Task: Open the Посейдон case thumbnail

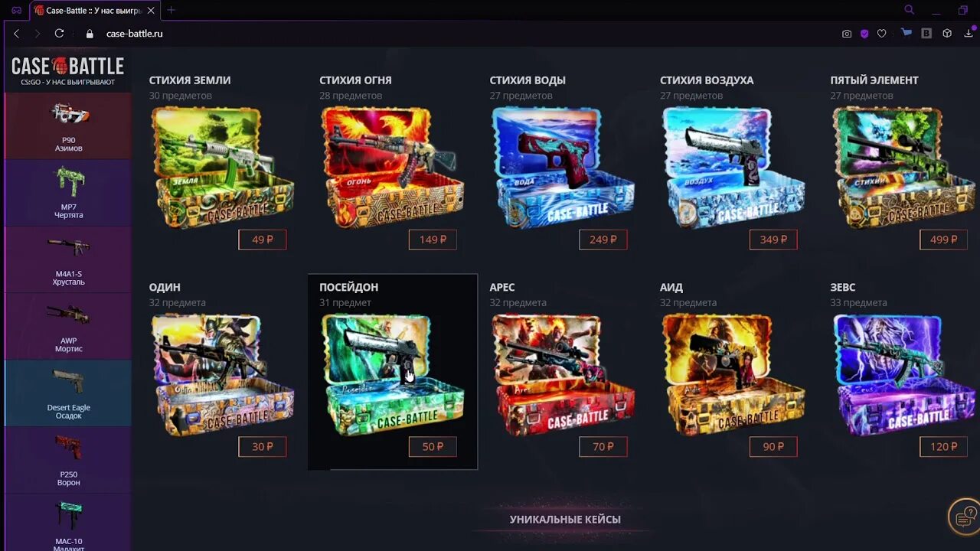Action: (393, 375)
